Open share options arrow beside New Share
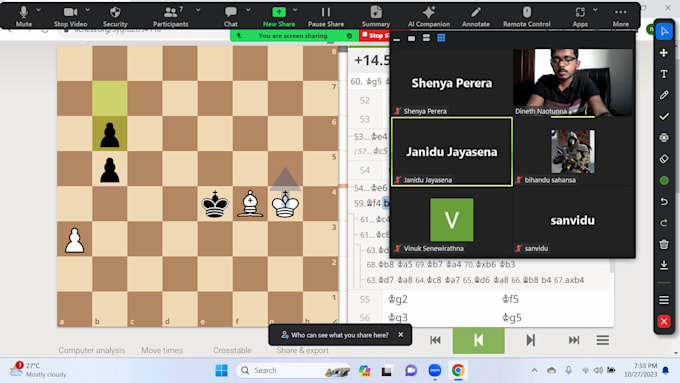Viewport: 680px width, 383px height. pyautogui.click(x=295, y=10)
